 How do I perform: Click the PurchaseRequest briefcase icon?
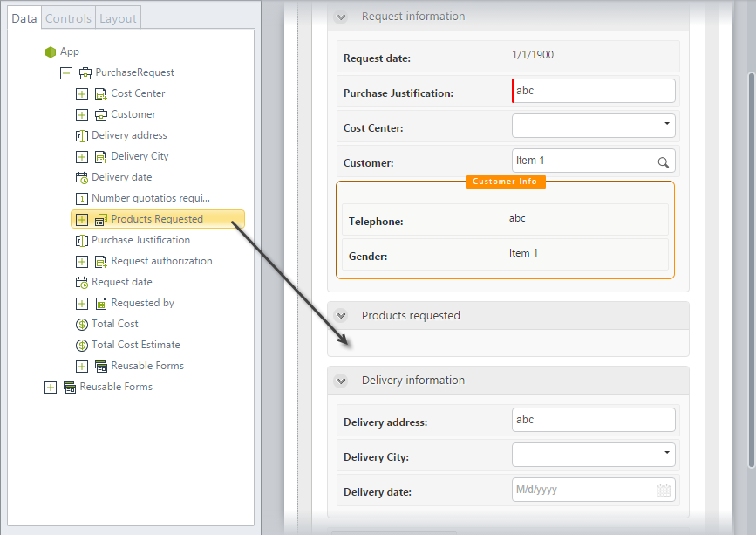tap(85, 72)
